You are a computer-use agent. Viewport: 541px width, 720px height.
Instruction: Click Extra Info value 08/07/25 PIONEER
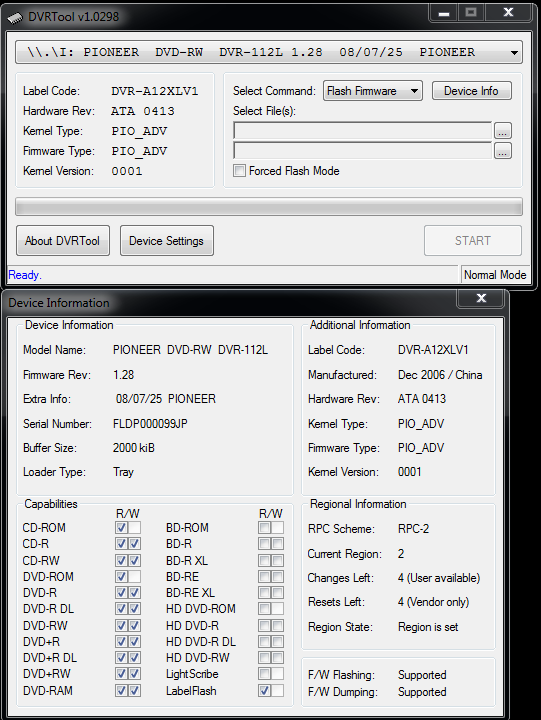165,399
